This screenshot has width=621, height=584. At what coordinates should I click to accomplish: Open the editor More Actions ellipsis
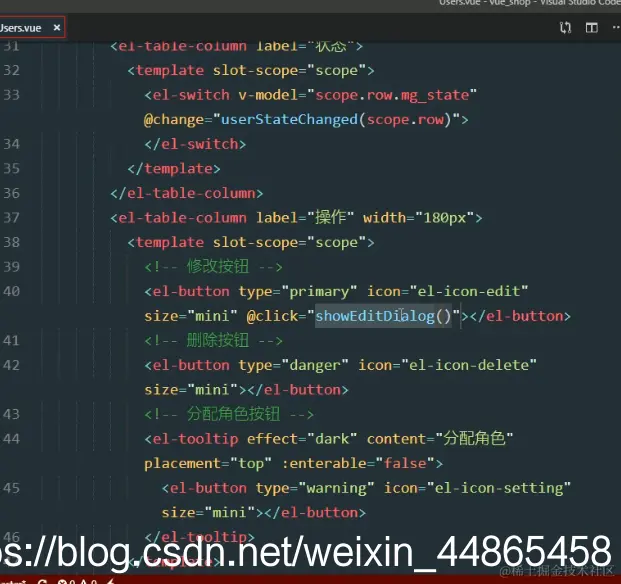(x=617, y=27)
